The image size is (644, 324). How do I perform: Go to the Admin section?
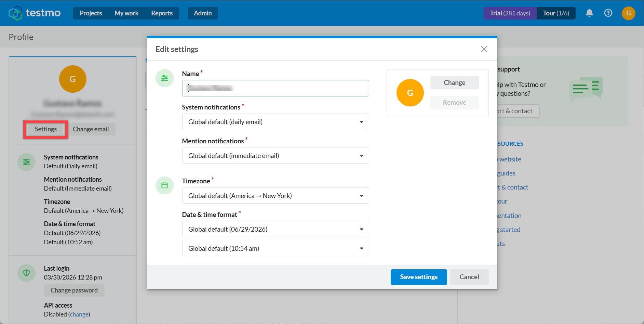tap(203, 13)
